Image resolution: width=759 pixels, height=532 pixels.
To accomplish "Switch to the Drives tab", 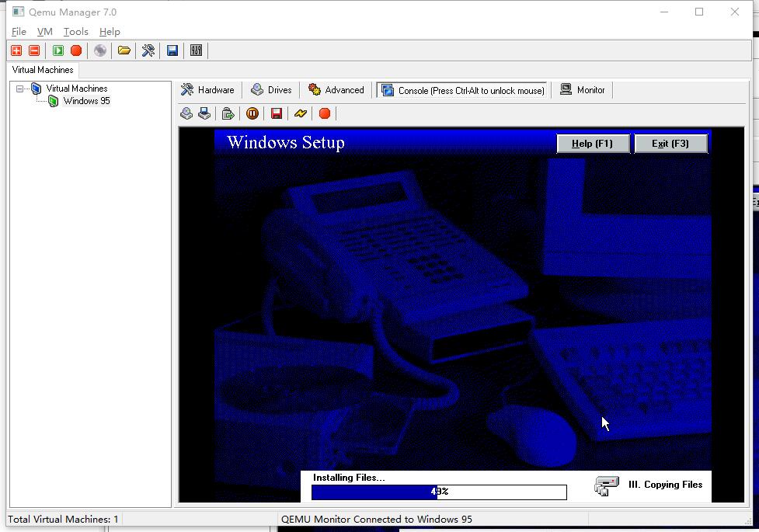I will [x=271, y=90].
